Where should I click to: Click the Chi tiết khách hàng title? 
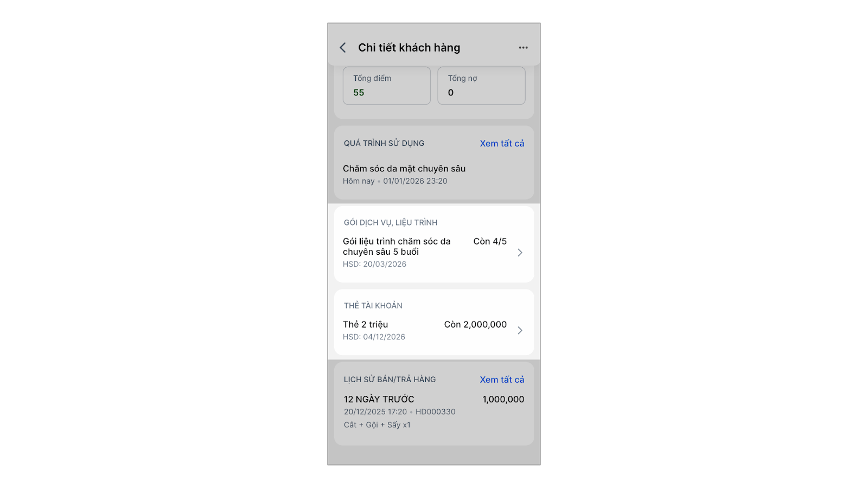(x=409, y=48)
